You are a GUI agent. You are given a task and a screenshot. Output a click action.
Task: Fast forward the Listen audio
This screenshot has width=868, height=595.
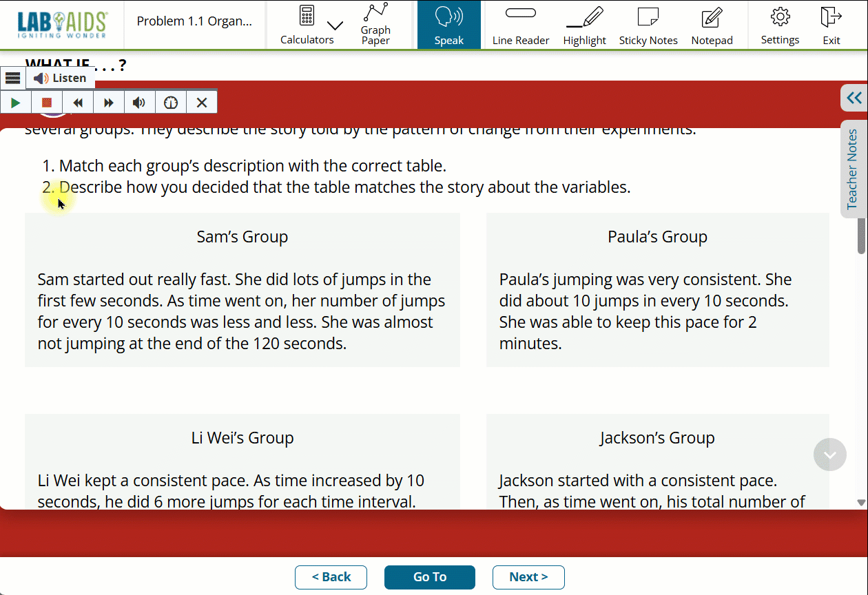[109, 103]
